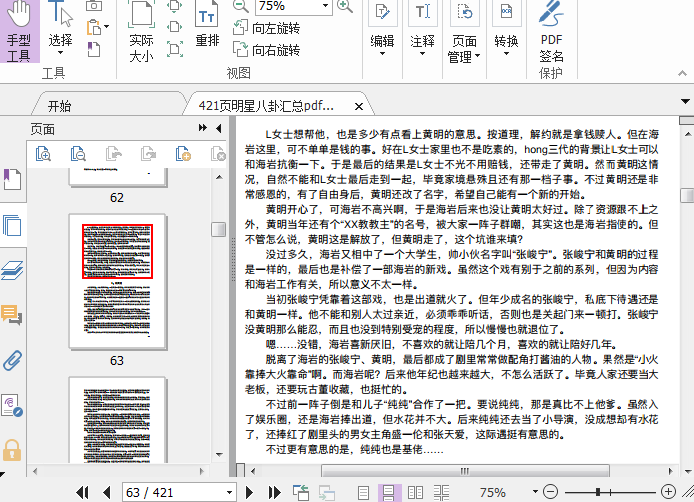
Task: Select the page thumbnail below 63
Action: [117, 420]
